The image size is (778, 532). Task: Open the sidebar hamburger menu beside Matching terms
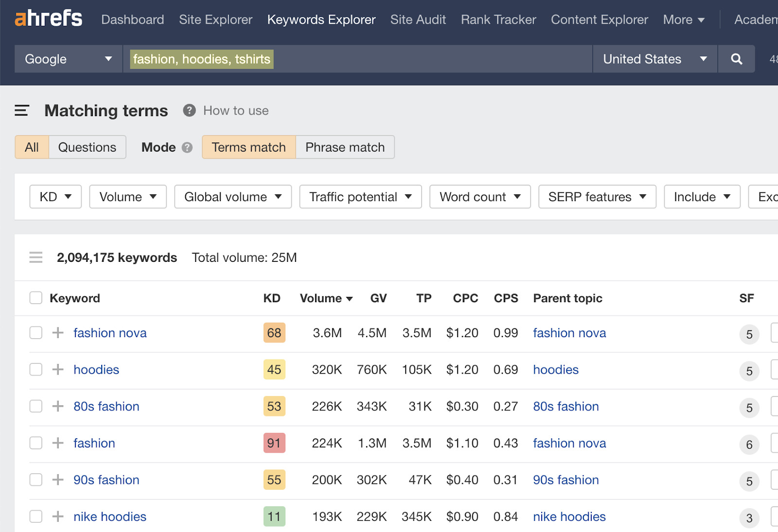[x=22, y=111]
